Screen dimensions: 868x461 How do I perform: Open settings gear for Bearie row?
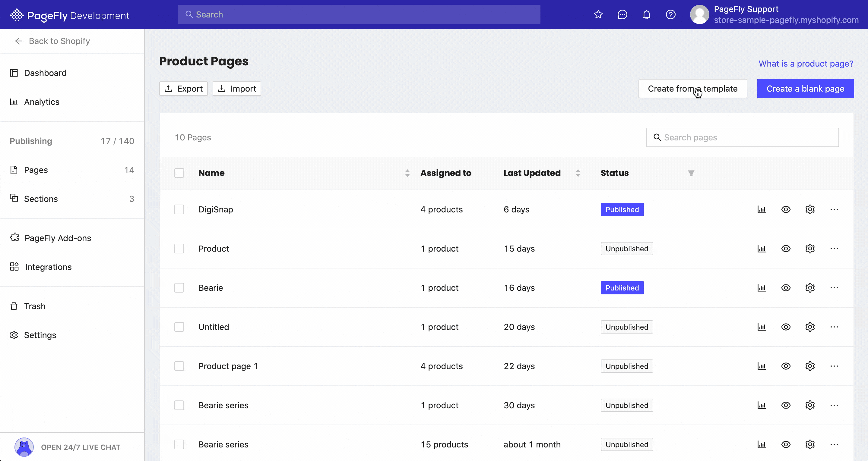[810, 288]
